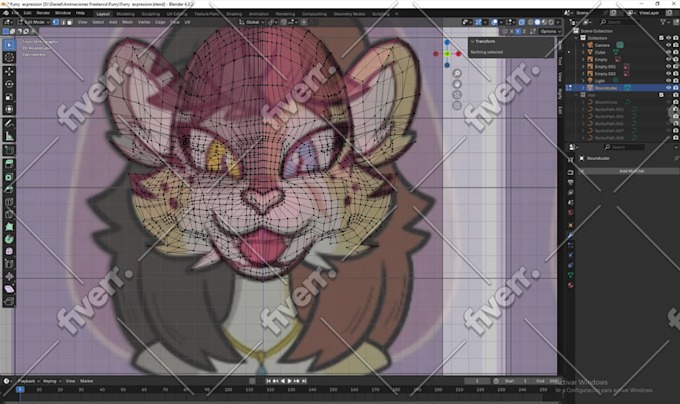Open the Mesh menu

(128, 22)
